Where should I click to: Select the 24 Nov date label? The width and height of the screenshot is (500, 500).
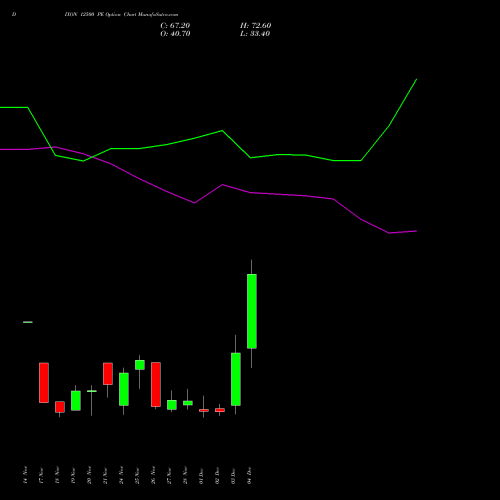click(121, 475)
